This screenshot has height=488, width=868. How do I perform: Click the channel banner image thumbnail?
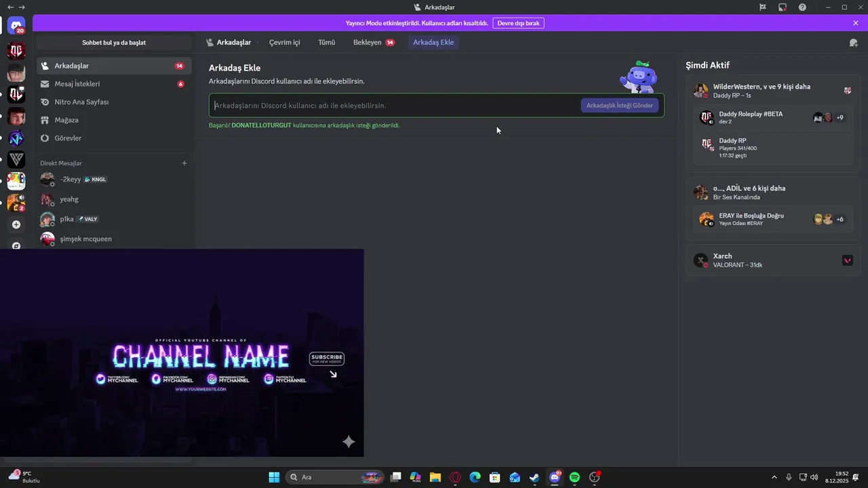182,352
